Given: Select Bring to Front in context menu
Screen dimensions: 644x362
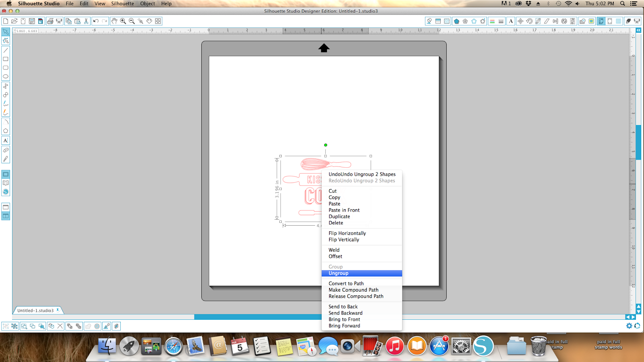Looking at the screenshot, I should pos(362,319).
